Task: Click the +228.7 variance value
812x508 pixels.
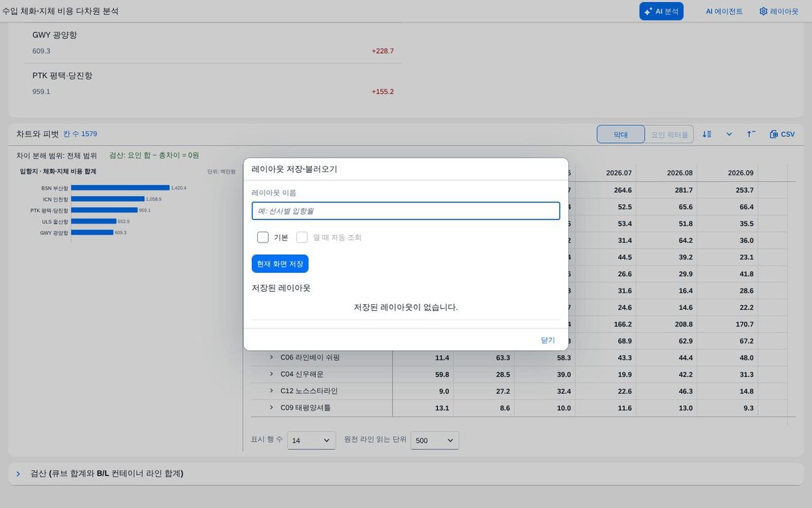Action: [x=382, y=51]
